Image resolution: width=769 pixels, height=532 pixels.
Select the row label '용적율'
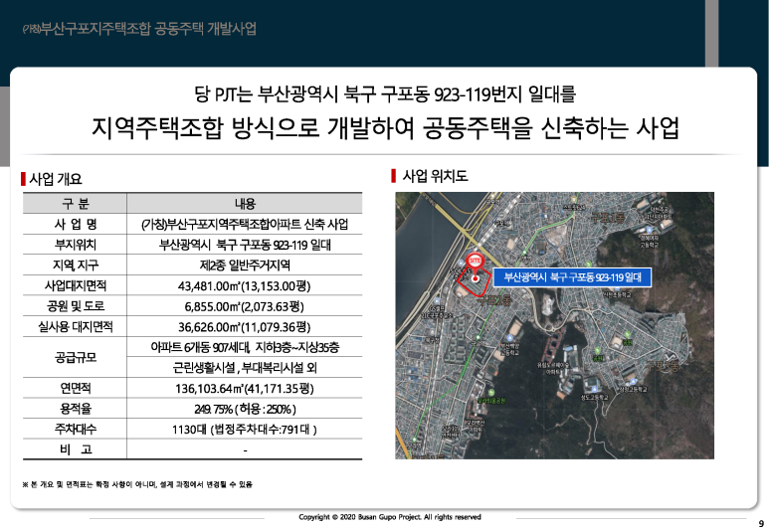pyautogui.click(x=75, y=409)
